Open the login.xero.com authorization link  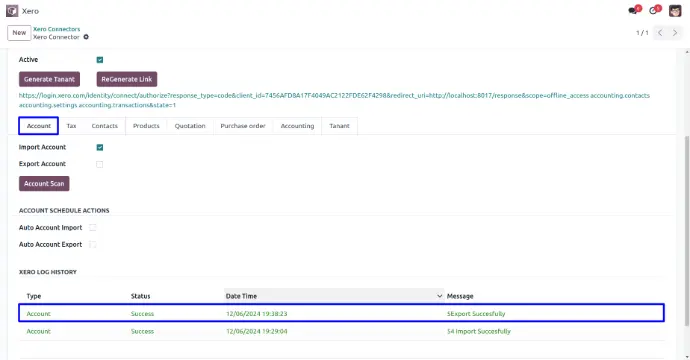tap(334, 100)
